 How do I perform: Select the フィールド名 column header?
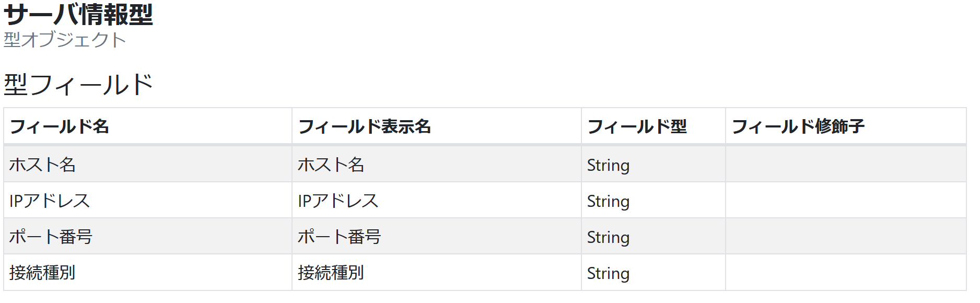[x=60, y=126]
